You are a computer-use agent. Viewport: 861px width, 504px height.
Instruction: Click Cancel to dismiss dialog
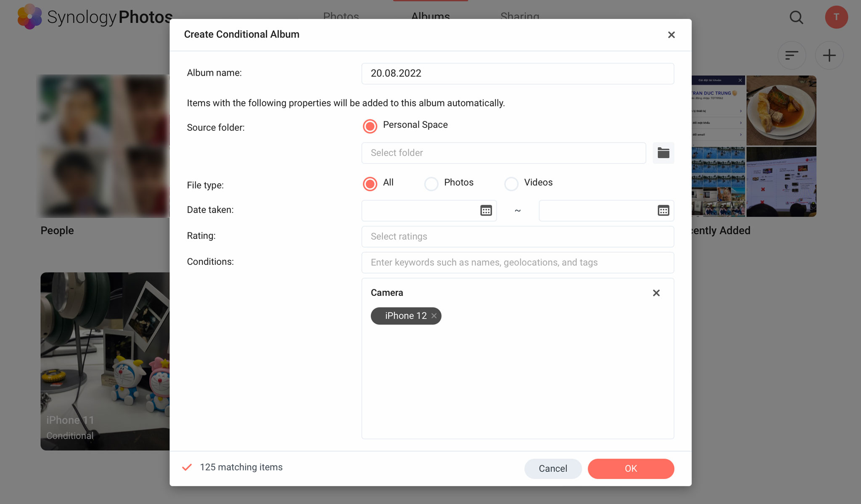[x=552, y=468]
